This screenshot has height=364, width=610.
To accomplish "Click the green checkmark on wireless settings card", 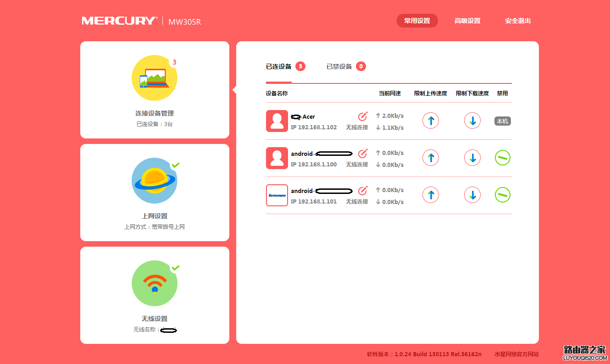I will click(x=175, y=268).
